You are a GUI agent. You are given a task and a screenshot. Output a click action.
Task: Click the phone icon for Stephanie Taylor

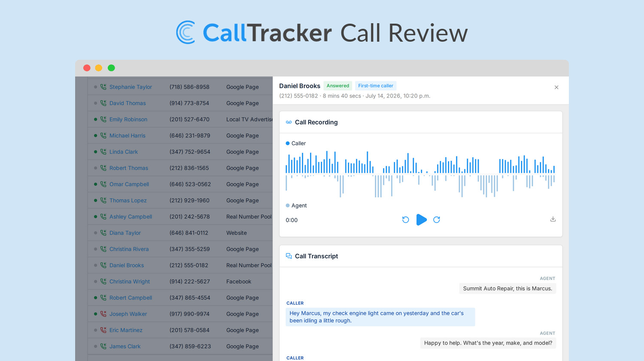[103, 87]
